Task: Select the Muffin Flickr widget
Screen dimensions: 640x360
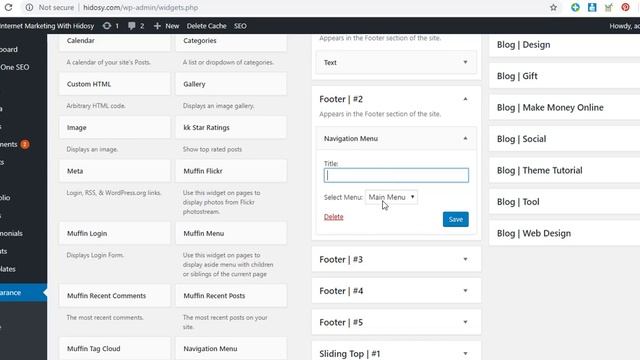Action: (x=231, y=171)
